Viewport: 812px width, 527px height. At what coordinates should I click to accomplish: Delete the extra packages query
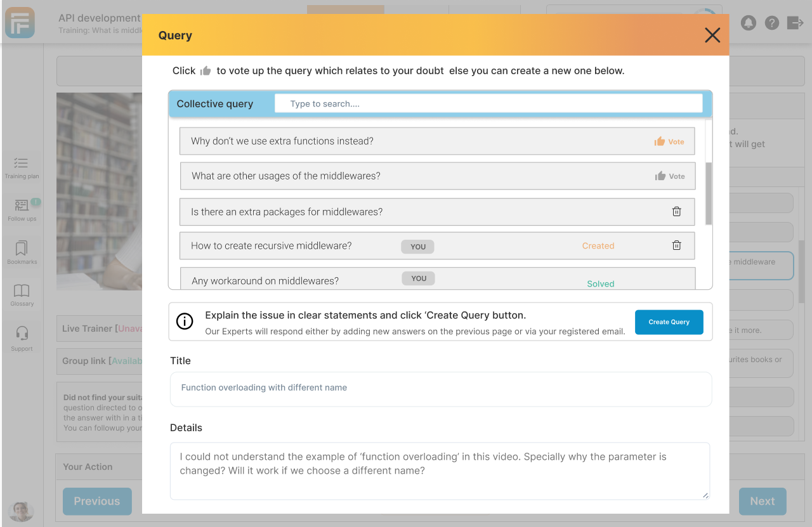(x=676, y=211)
